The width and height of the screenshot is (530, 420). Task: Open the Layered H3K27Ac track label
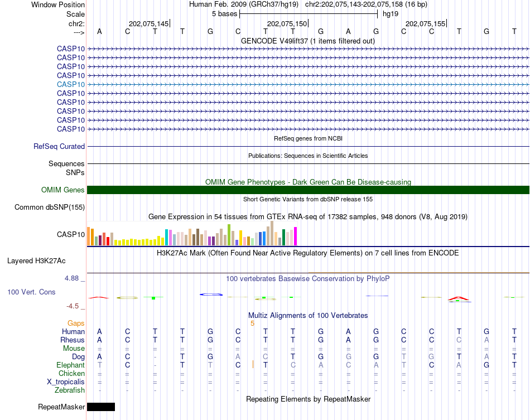tap(36, 261)
